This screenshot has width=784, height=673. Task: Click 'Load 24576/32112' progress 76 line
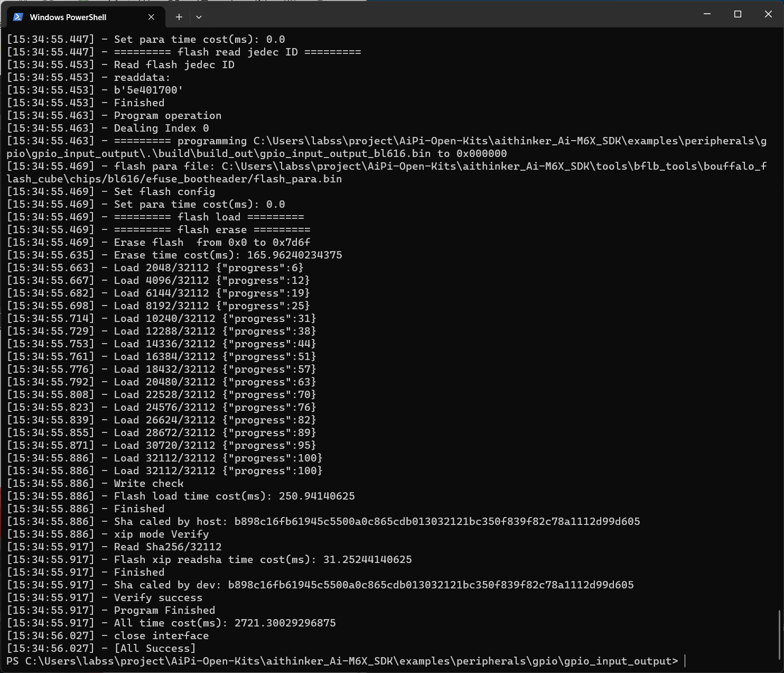pyautogui.click(x=161, y=407)
